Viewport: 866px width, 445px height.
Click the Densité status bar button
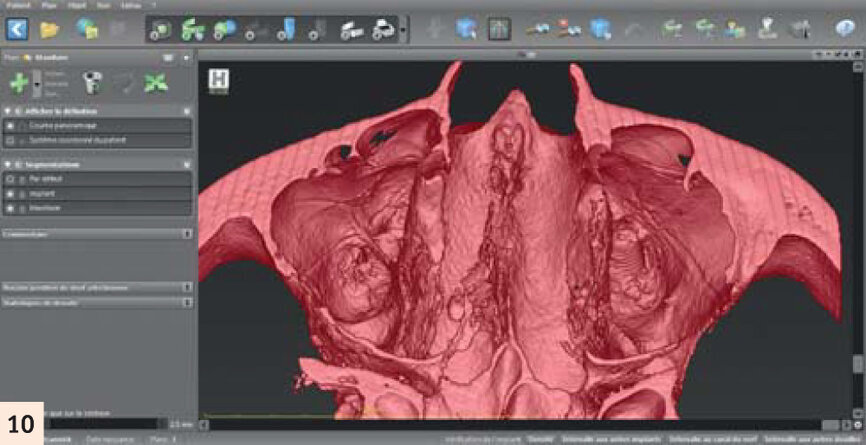point(540,439)
